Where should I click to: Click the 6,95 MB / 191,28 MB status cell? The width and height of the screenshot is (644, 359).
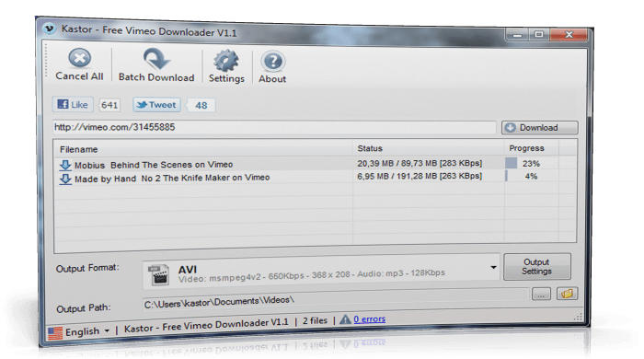[420, 176]
